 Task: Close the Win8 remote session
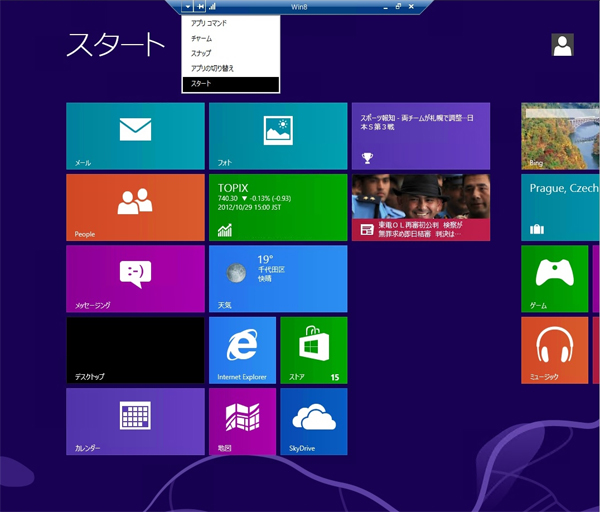click(x=411, y=7)
